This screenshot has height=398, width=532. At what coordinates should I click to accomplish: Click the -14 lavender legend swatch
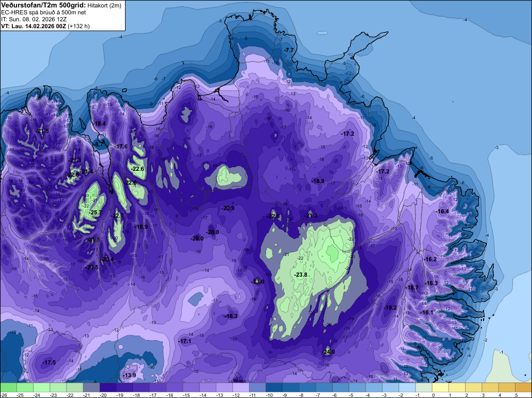207,387
